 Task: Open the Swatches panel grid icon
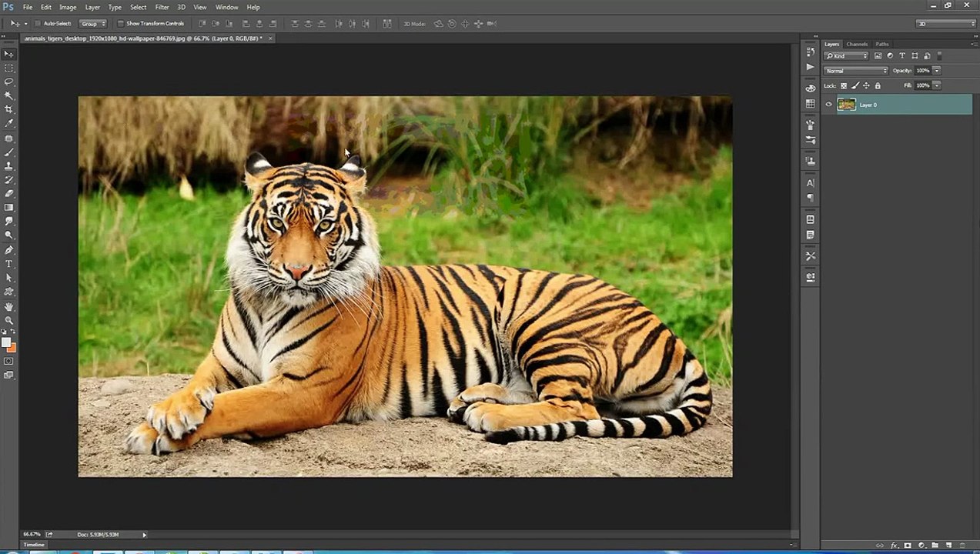(x=810, y=104)
